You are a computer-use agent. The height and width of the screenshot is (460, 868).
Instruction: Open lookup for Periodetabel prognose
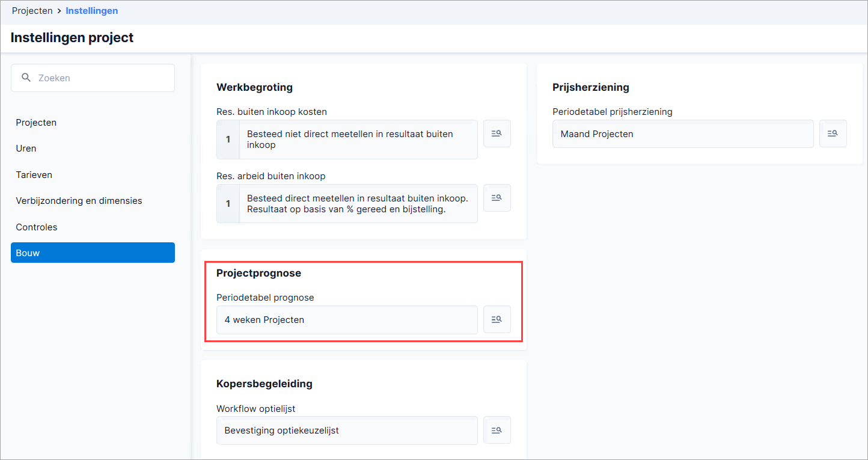click(497, 320)
